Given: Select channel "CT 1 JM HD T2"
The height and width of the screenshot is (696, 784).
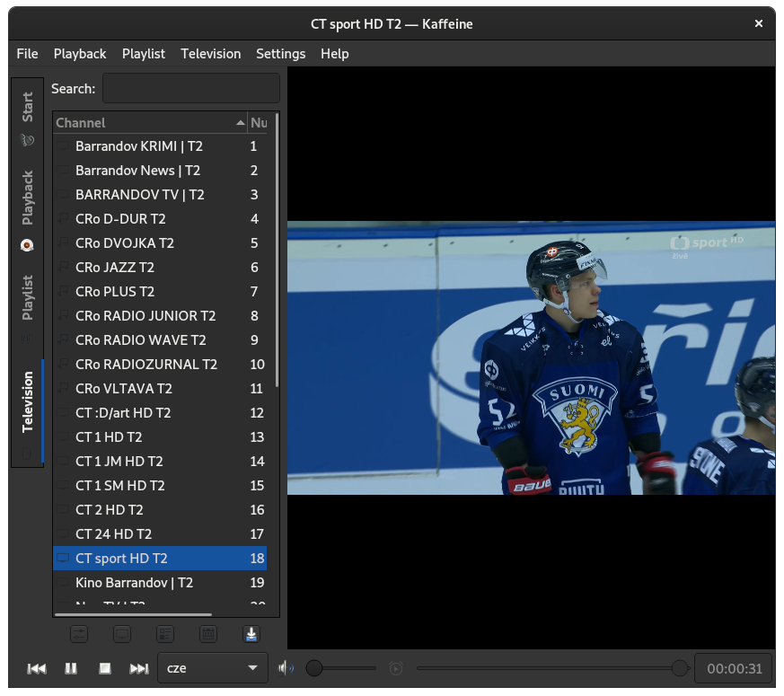Looking at the screenshot, I should (160, 462).
